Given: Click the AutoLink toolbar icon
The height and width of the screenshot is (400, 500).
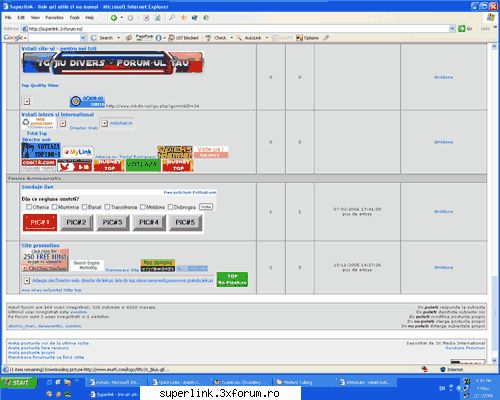Looking at the screenshot, I should coord(239,38).
